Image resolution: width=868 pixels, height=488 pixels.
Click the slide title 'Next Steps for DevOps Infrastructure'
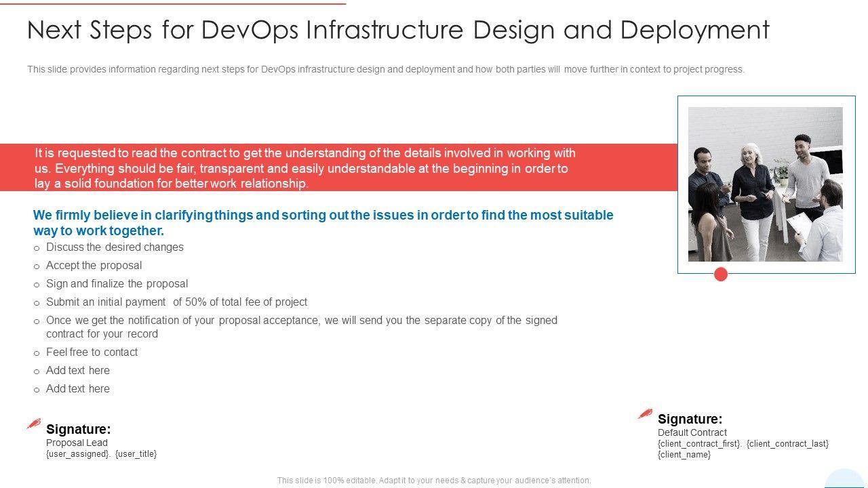tap(398, 30)
